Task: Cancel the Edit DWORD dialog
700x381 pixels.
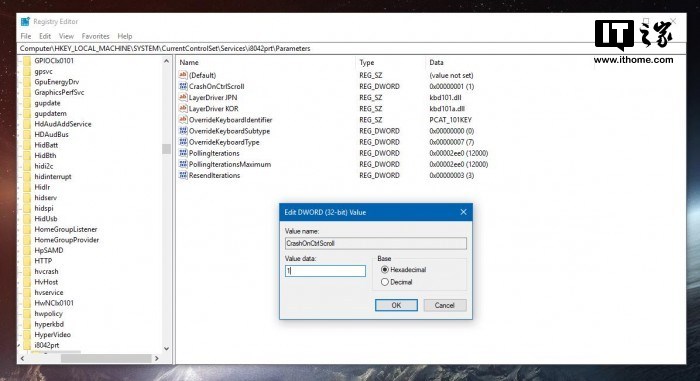Action: pos(445,306)
